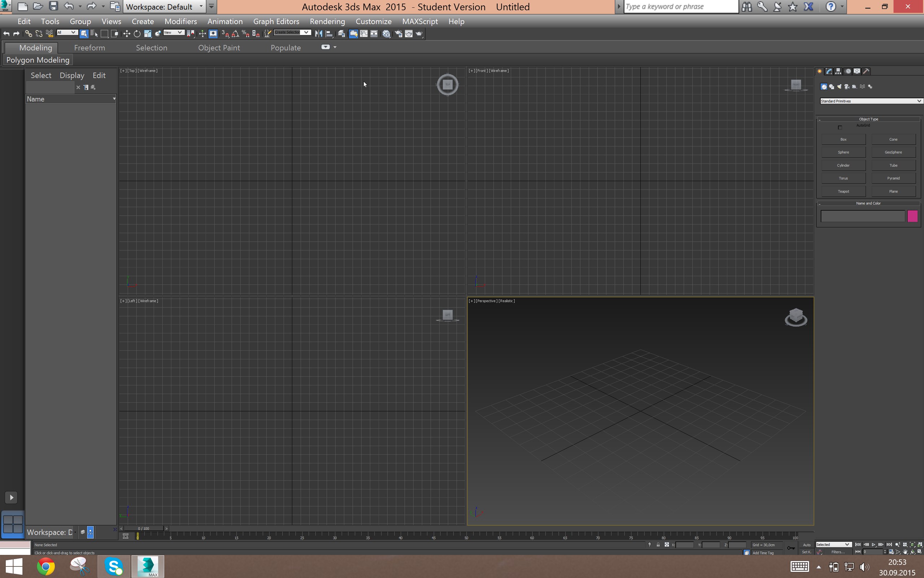The width and height of the screenshot is (924, 578).
Task: Open the Rendering menu
Action: (x=327, y=21)
